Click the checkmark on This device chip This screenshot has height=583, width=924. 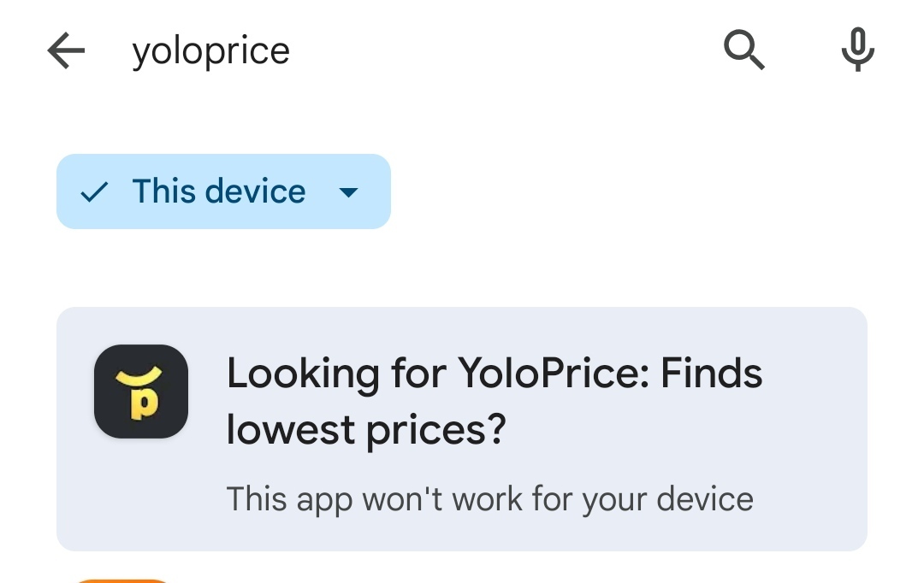93,192
